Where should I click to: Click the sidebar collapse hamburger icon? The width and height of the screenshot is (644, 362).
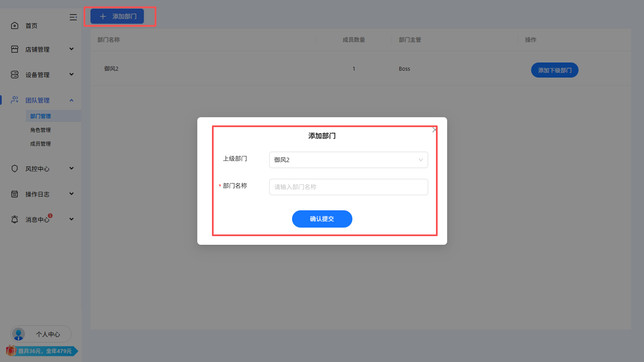tap(73, 17)
